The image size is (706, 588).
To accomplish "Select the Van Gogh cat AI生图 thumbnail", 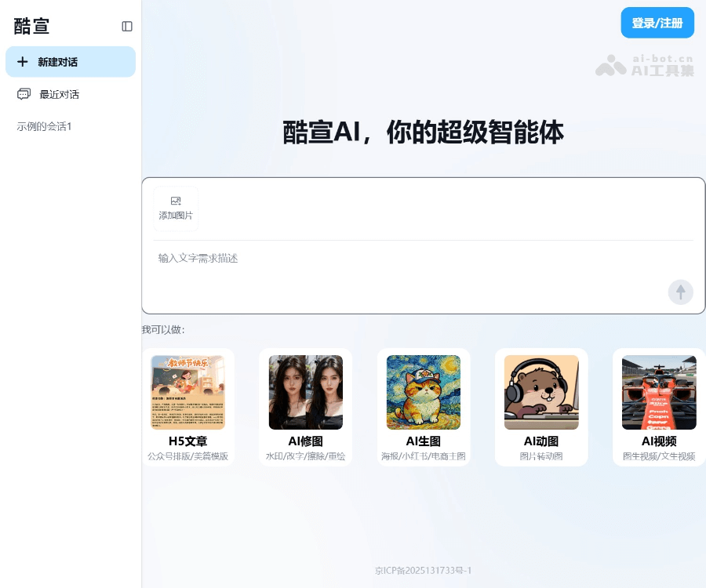I will 424,392.
